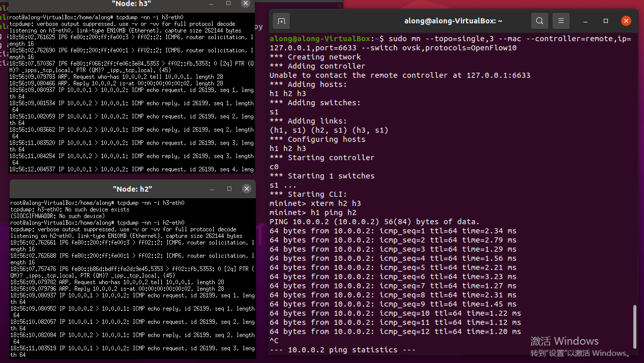Click "tcpdump -nn -i h3-eth0" in Node h3 window
This screenshot has height=363, width=644.
point(149,17)
